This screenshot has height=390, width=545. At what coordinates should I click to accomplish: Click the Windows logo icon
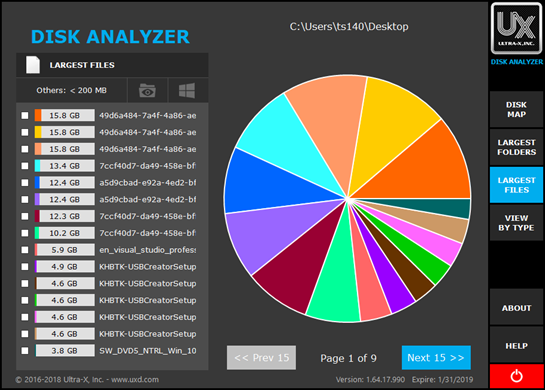pos(187,91)
